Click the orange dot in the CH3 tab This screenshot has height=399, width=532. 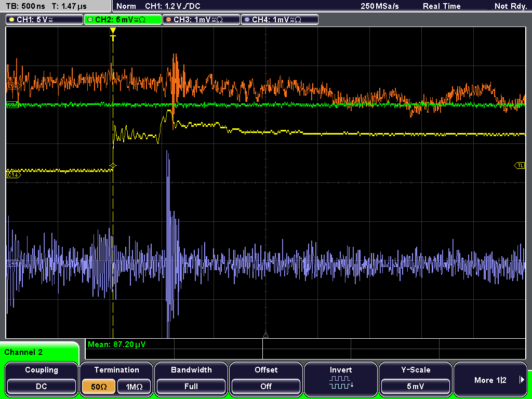coord(168,20)
